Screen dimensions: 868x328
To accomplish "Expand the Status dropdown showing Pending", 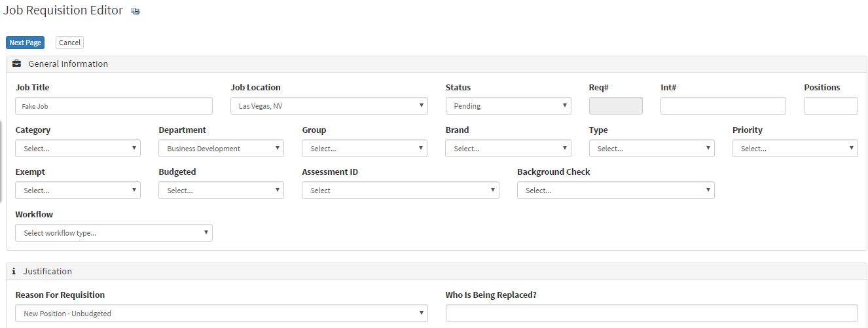I will 508,106.
